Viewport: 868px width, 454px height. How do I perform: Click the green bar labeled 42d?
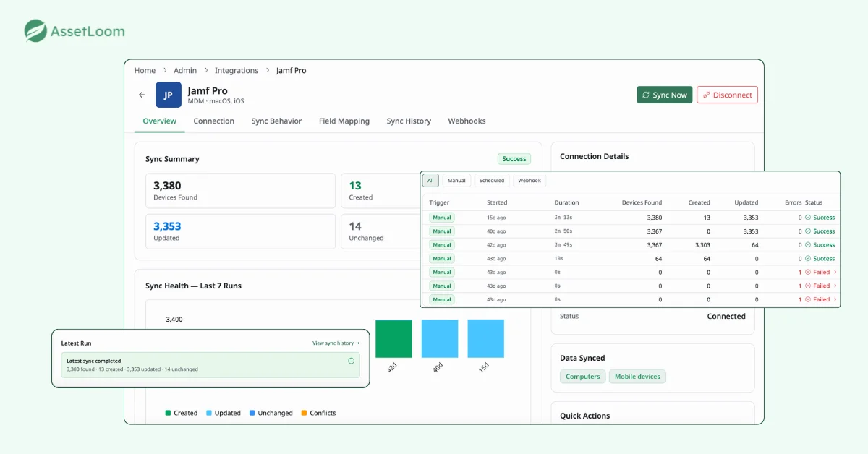click(x=393, y=338)
